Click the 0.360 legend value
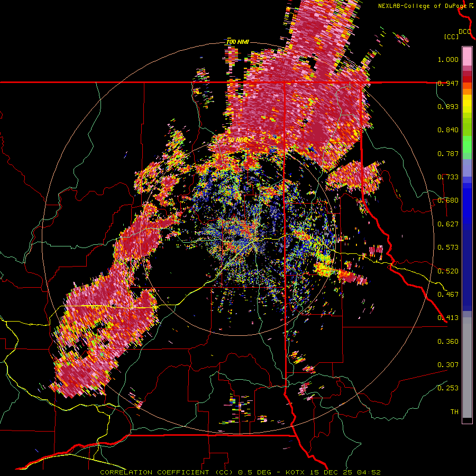This screenshot has height=476, width=476. [x=448, y=341]
